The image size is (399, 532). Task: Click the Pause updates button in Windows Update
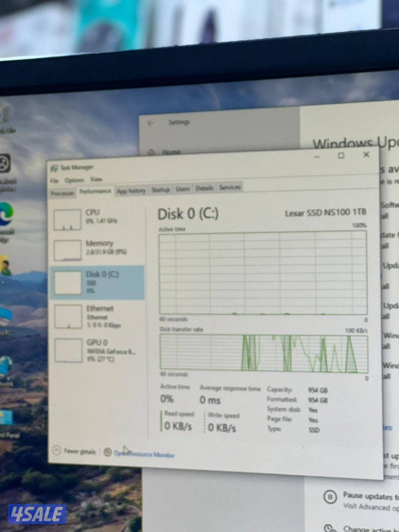tap(330, 497)
